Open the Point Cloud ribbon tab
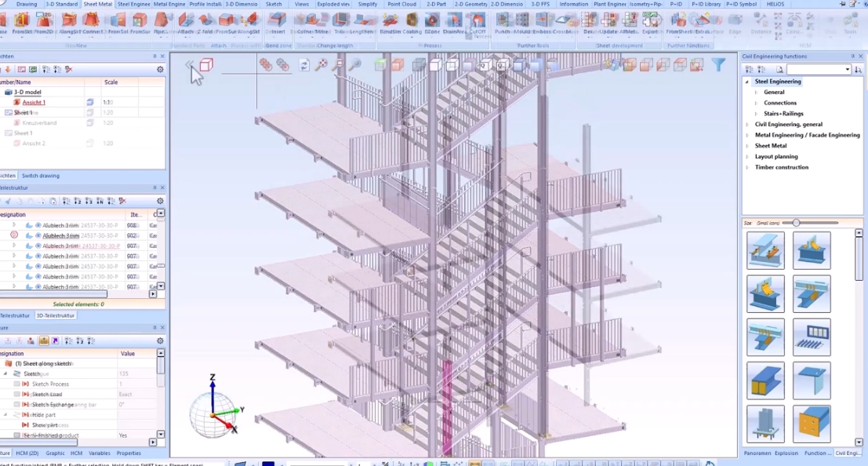The width and height of the screenshot is (868, 466). pyautogui.click(x=401, y=4)
